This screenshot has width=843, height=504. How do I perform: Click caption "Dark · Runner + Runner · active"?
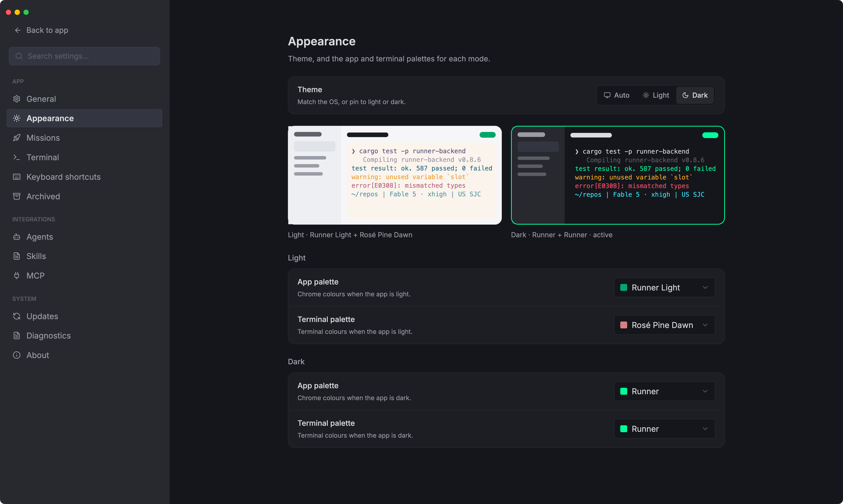click(x=562, y=235)
